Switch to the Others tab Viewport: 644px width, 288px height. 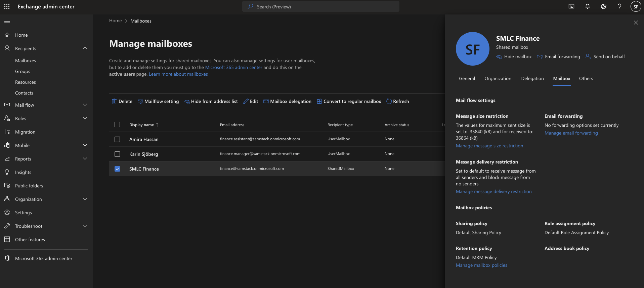(x=586, y=78)
